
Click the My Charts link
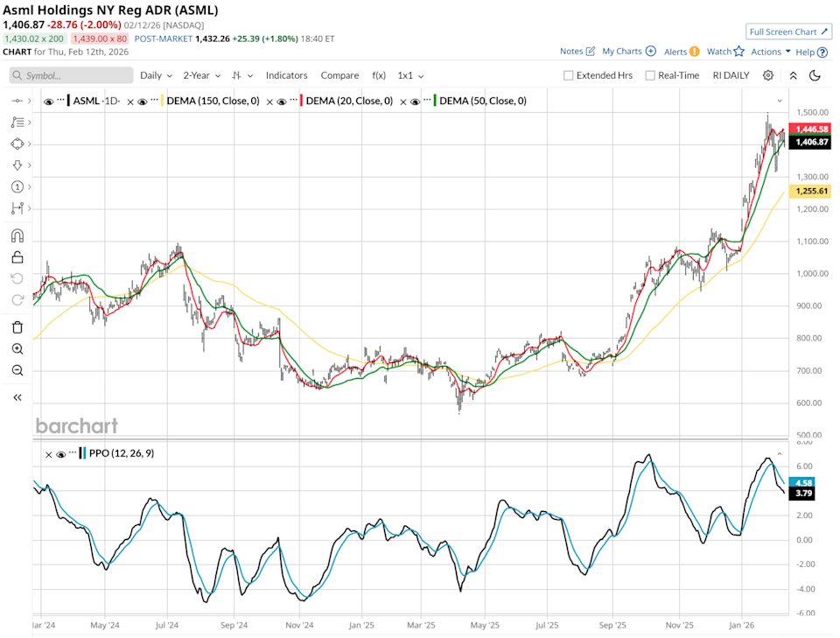(x=622, y=52)
